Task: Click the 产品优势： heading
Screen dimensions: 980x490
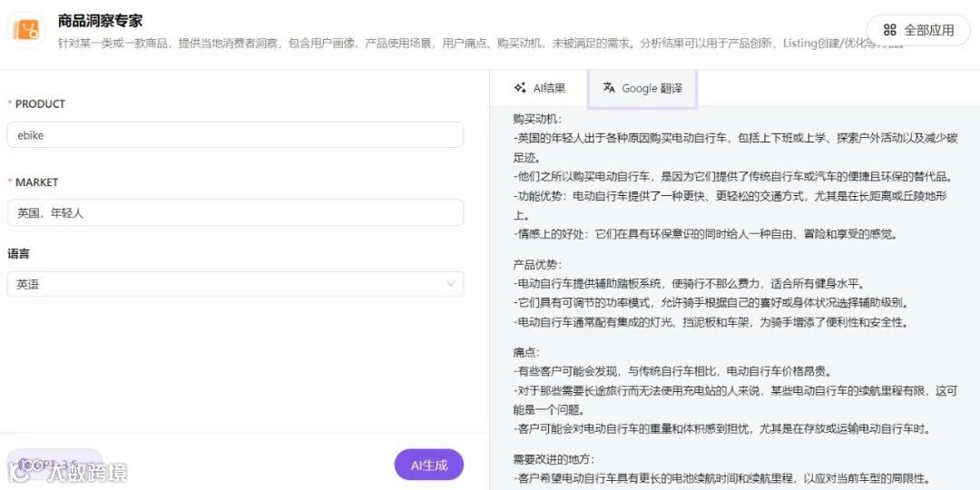Action: (x=537, y=264)
